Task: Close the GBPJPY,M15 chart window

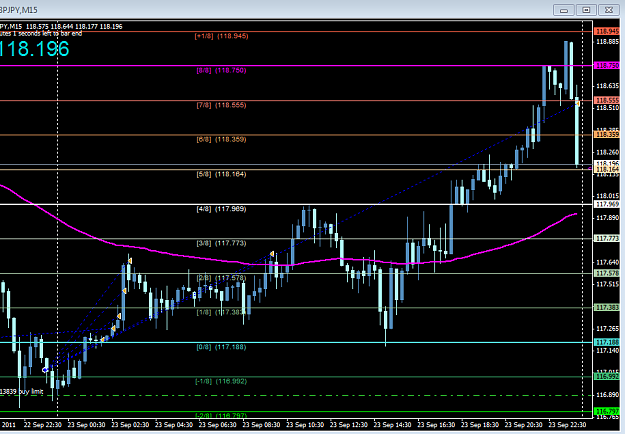Action: tap(609, 10)
